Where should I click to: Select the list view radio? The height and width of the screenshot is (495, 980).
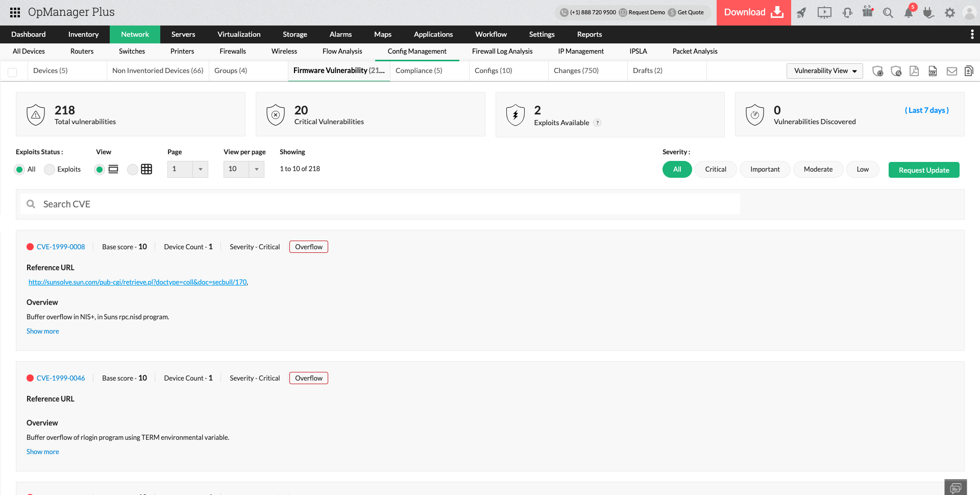tap(100, 170)
